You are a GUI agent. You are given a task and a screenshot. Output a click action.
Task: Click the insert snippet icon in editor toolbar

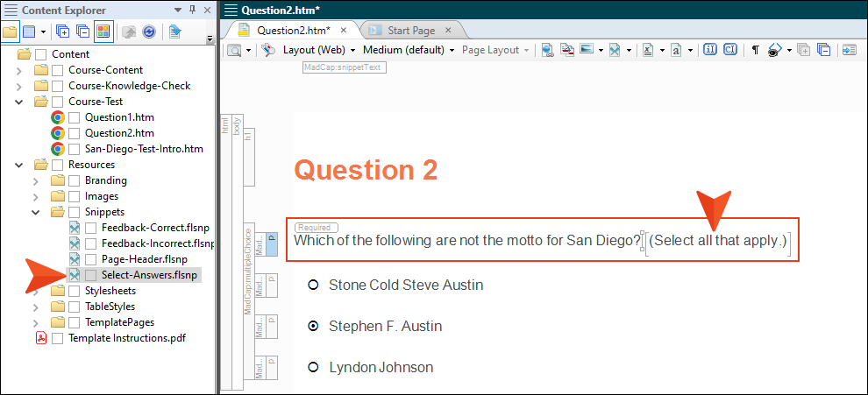point(615,50)
